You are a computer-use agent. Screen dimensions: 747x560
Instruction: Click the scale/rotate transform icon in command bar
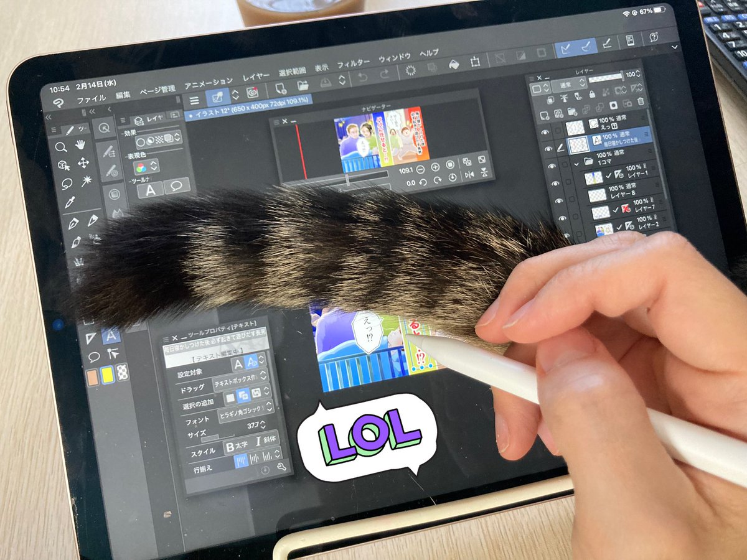click(x=476, y=62)
